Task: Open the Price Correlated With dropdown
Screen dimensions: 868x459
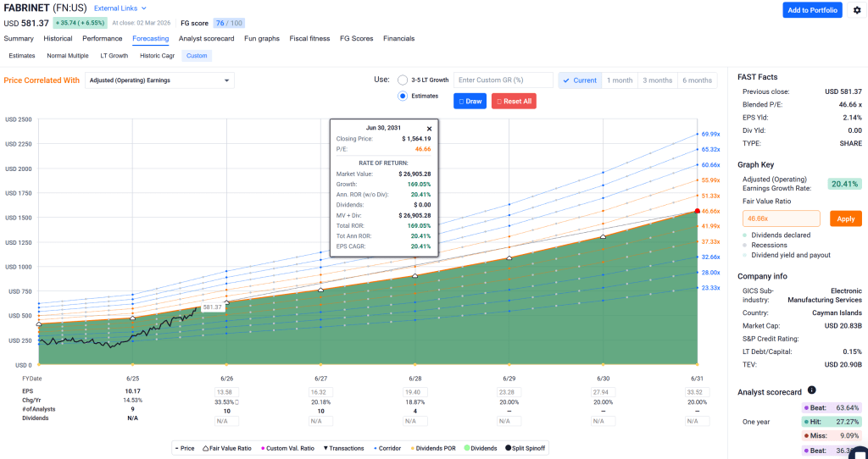Action: click(159, 80)
